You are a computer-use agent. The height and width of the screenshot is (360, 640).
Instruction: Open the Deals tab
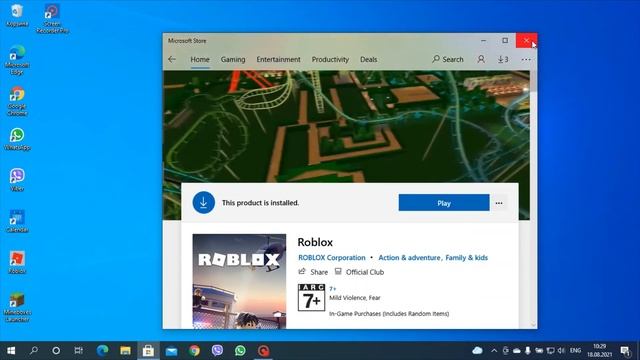(x=369, y=60)
